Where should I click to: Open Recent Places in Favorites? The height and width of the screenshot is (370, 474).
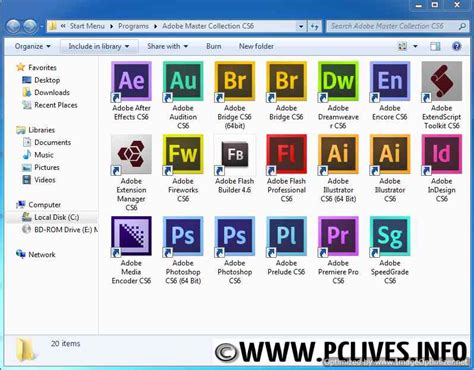click(x=49, y=105)
